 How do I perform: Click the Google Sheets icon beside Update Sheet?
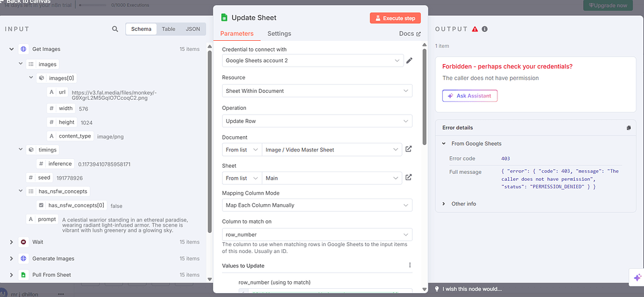(225, 18)
